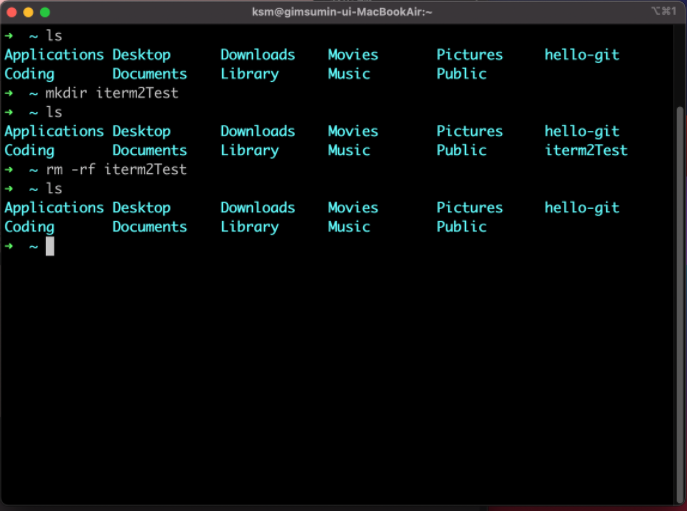The height and width of the screenshot is (511, 687).
Task: Click 'Desktop' in the last ls output
Action: tap(142, 208)
